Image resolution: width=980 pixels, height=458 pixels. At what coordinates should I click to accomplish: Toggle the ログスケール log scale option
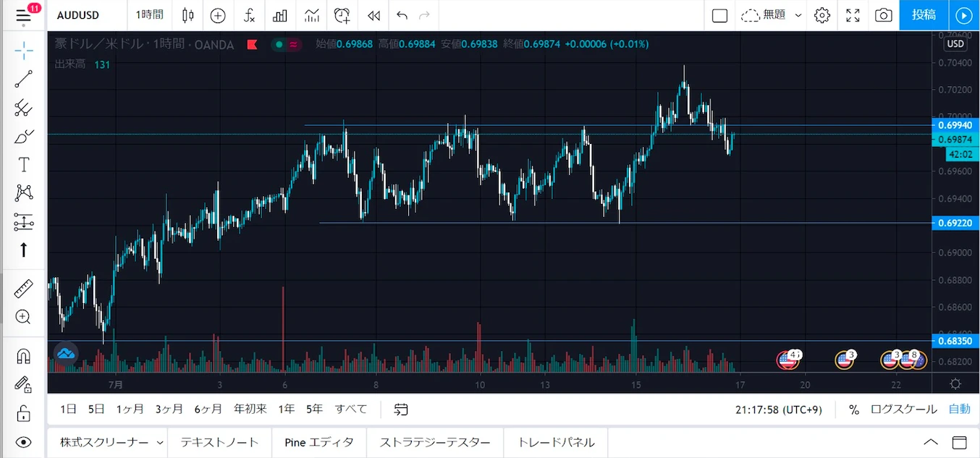coord(903,410)
